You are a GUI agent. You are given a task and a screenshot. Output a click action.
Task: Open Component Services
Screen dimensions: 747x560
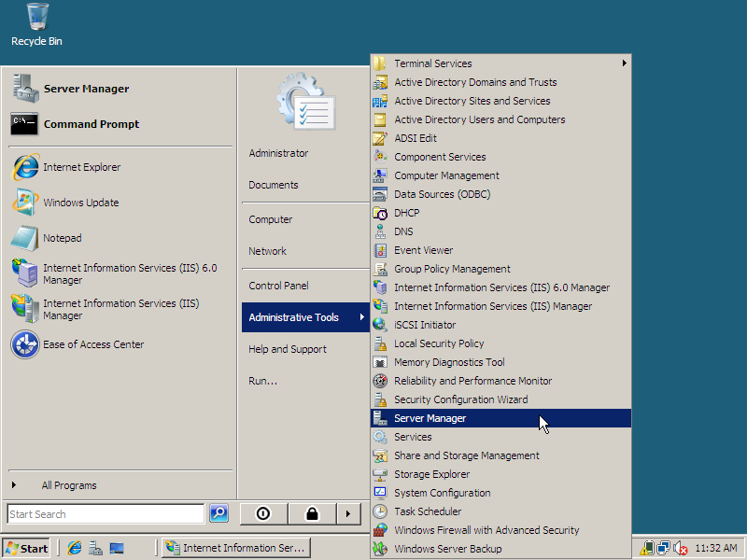click(500, 157)
